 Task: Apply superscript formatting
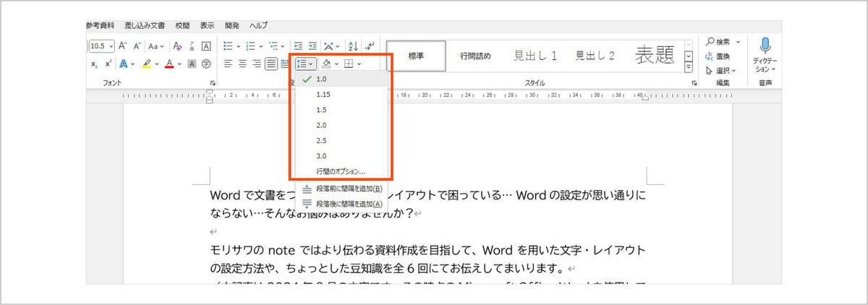pos(109,64)
